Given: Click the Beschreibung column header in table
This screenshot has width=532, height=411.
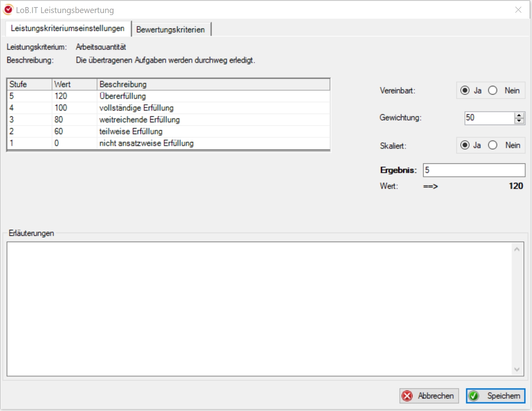Looking at the screenshot, I should point(213,84).
